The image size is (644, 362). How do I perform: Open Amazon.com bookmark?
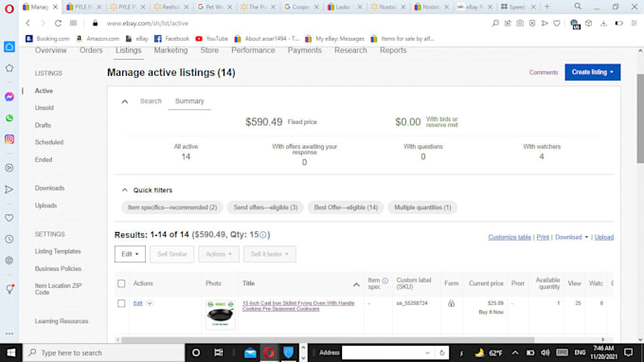point(98,39)
